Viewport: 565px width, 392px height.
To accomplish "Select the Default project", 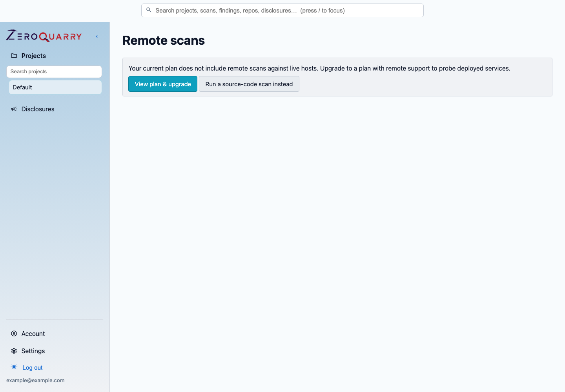I will pyautogui.click(x=55, y=87).
